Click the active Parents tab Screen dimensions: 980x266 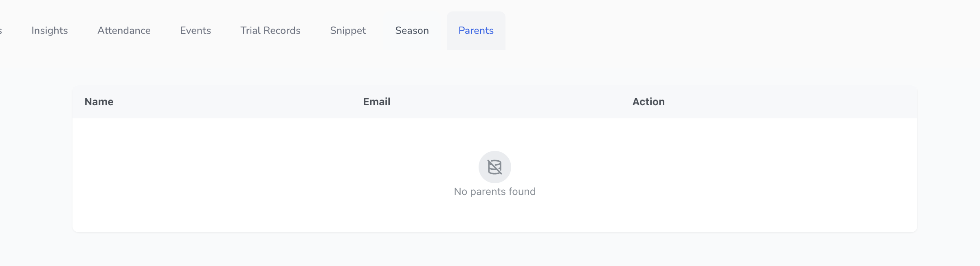tap(476, 31)
